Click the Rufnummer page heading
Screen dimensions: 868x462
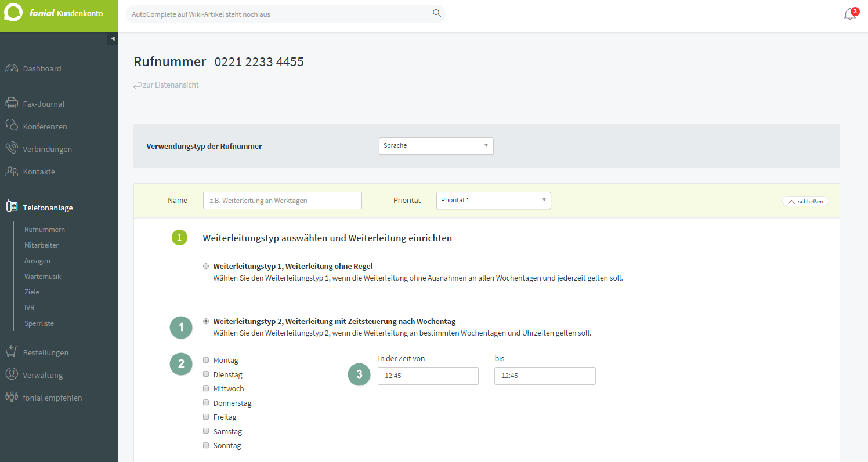tap(170, 61)
